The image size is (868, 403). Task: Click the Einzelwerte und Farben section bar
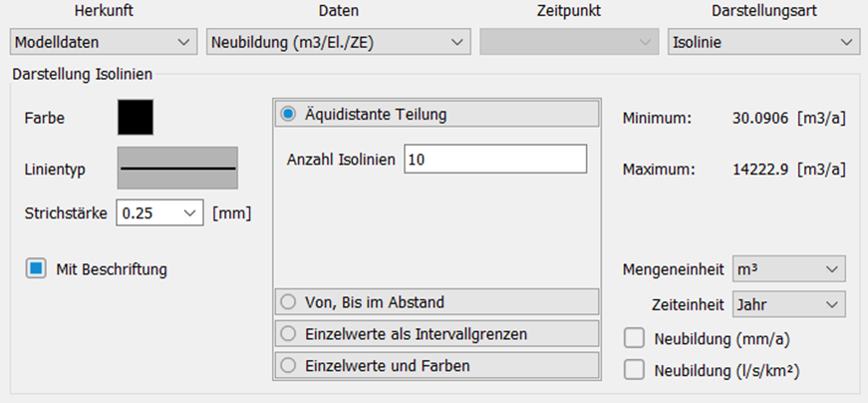pos(436,365)
